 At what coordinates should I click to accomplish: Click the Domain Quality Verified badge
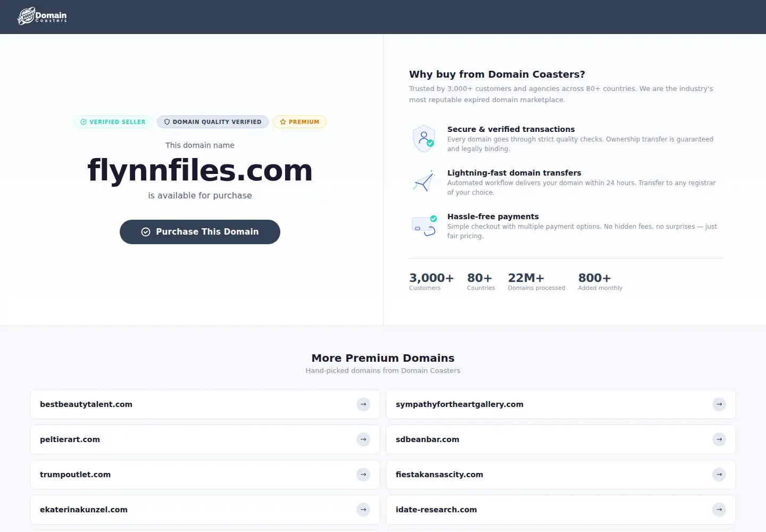(213, 122)
